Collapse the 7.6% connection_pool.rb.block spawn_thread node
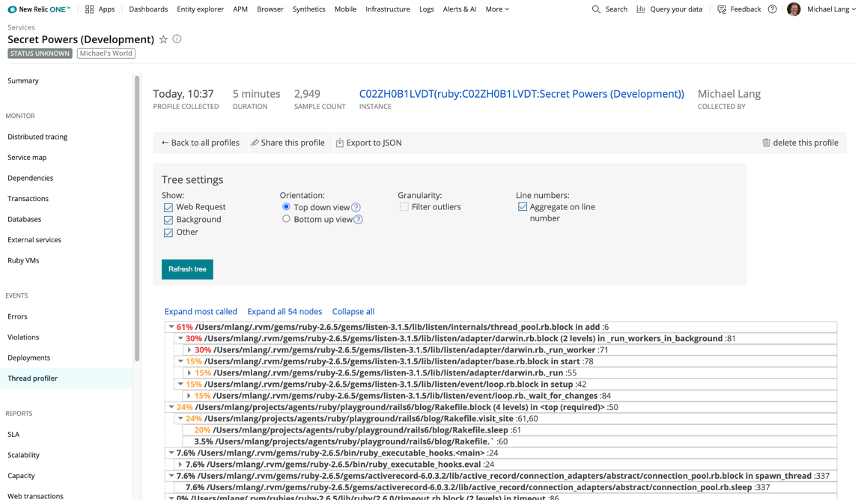 click(x=171, y=476)
